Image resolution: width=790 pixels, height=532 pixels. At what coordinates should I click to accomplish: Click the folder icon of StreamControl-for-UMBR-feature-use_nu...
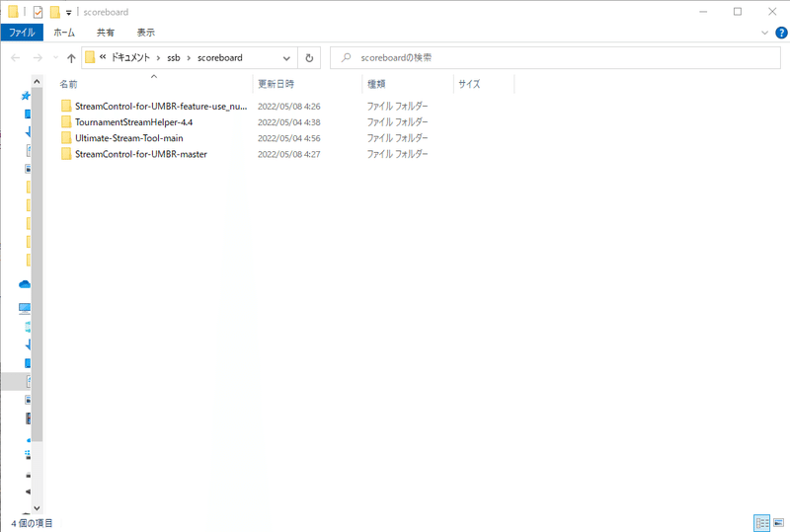point(66,106)
